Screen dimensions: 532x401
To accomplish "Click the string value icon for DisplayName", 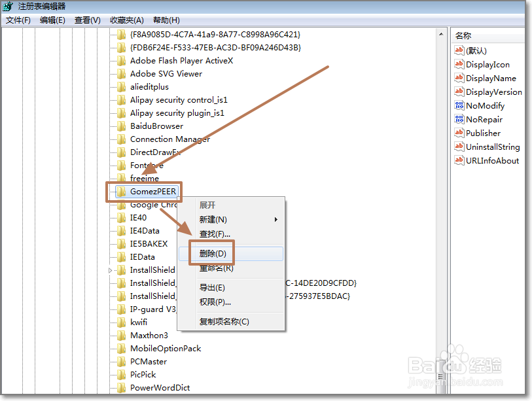I will coord(459,78).
